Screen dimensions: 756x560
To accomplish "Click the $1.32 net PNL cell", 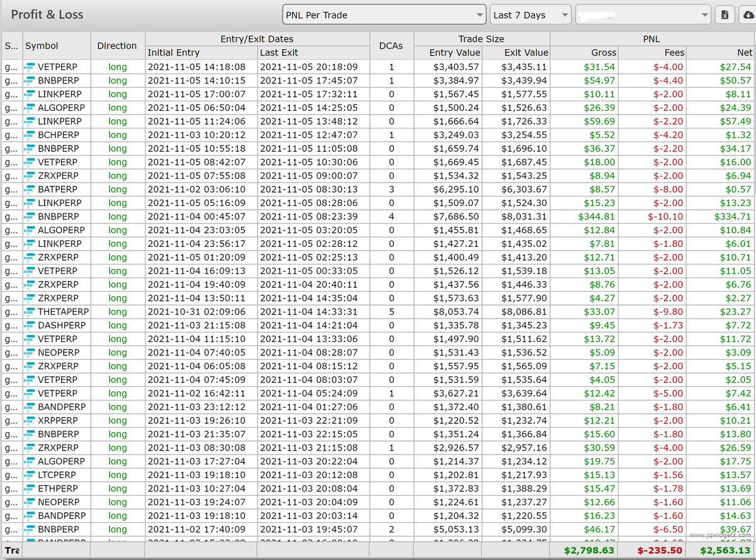I will [x=721, y=135].
